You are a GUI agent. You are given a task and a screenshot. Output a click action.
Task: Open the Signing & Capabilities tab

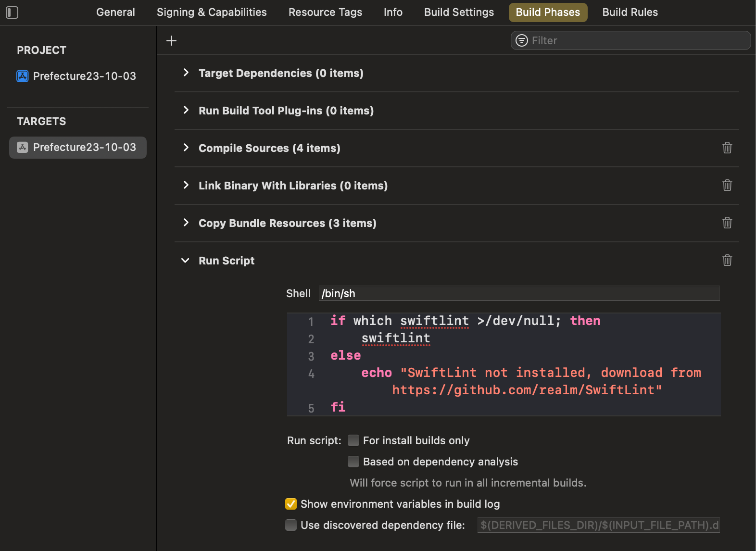point(212,13)
